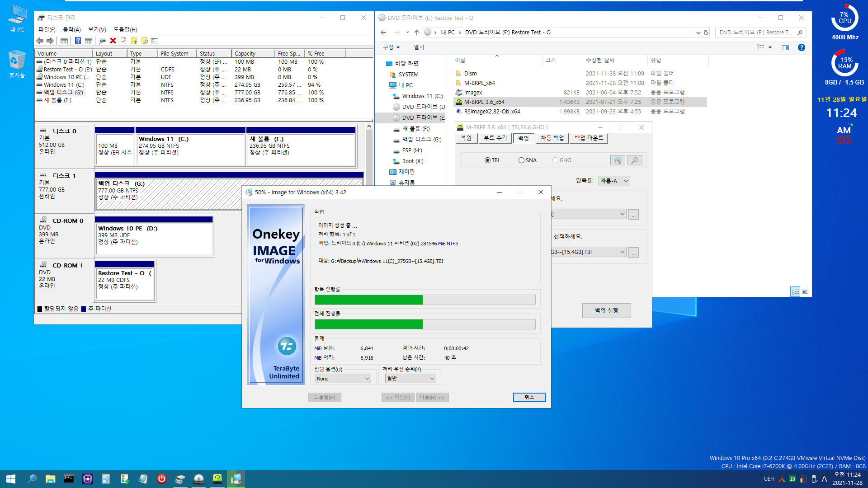Open the compression rate dropdown 빠름-A
Screen dimensions: 868x488
(614, 181)
